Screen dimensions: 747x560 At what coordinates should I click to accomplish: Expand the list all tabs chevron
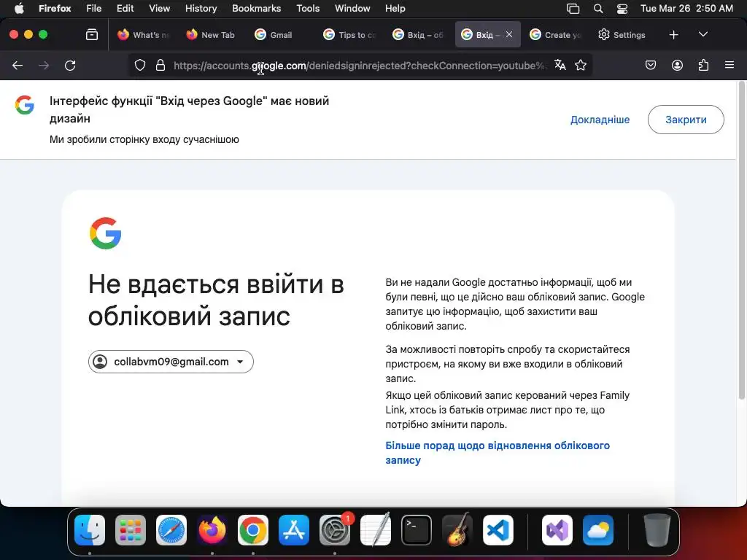[703, 35]
